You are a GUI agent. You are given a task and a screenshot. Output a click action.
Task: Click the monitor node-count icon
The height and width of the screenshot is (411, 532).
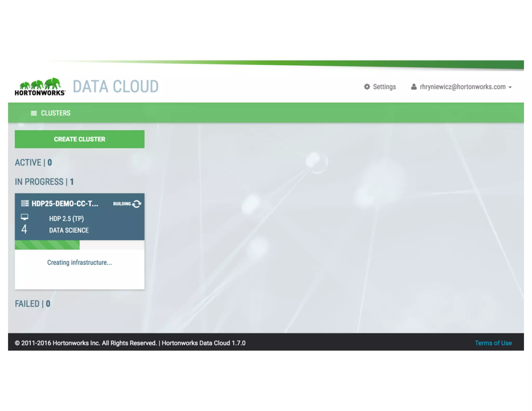coord(25,217)
